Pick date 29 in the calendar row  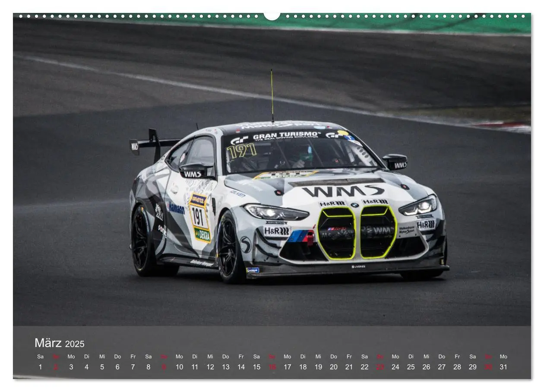473,367
